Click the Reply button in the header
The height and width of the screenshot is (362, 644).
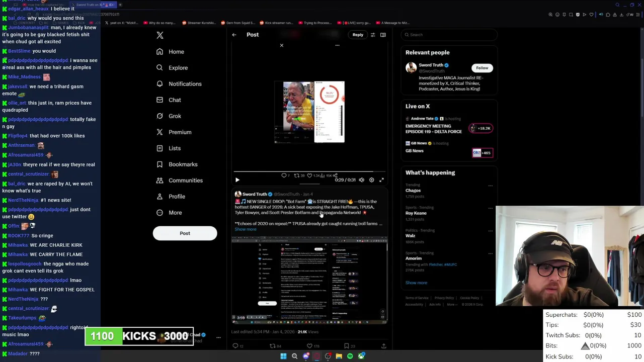pos(358,35)
